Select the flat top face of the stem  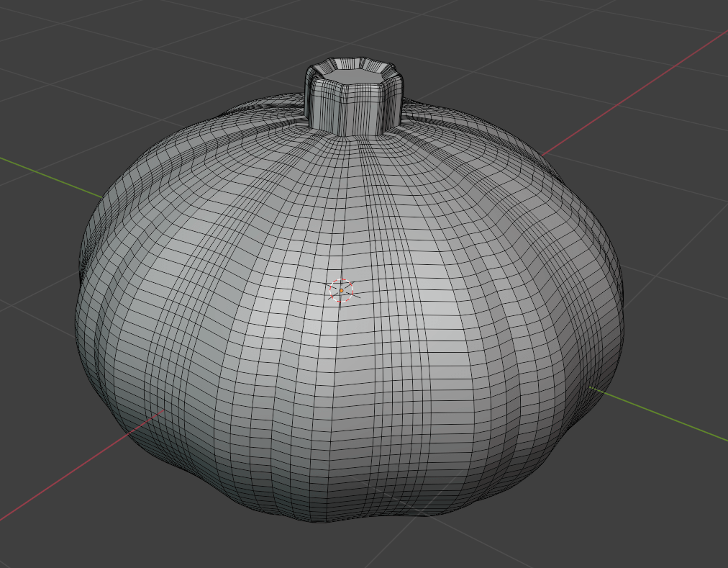tap(352, 74)
